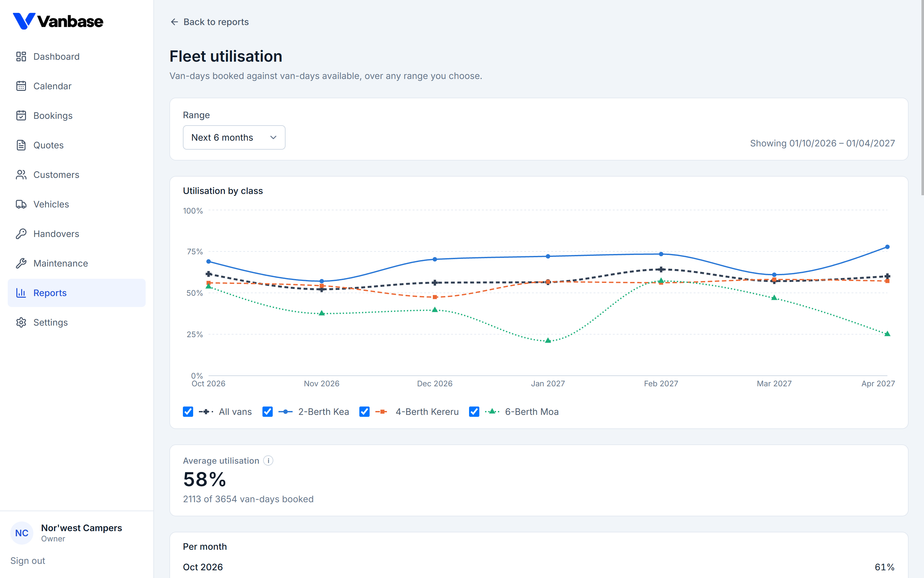Click Back to reports link
The image size is (924, 578).
tap(209, 22)
